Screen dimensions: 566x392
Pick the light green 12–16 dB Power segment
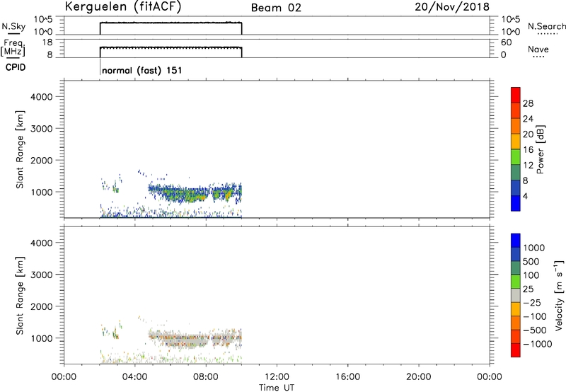(516, 157)
